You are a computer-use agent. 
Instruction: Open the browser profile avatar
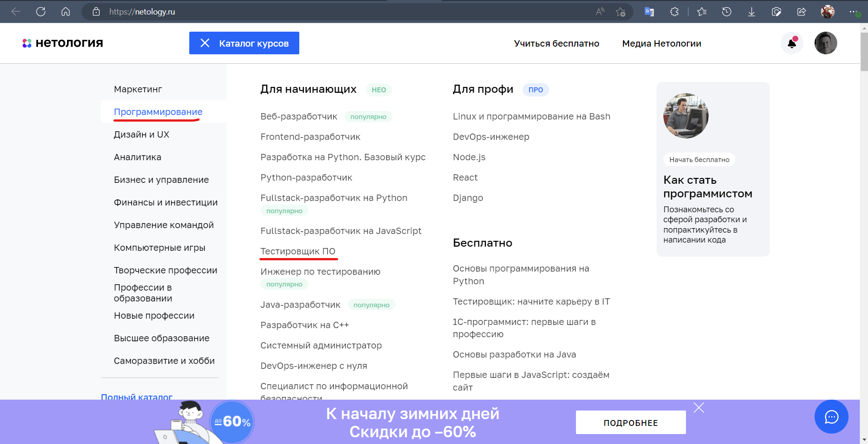(x=828, y=12)
